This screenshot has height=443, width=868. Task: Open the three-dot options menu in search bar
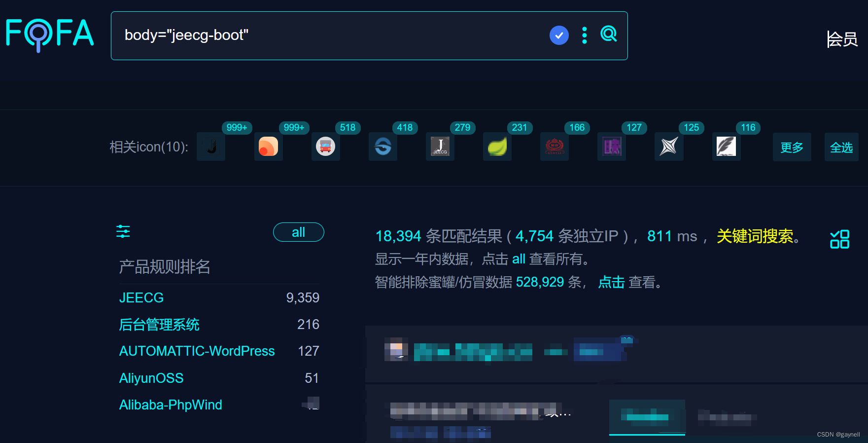tap(585, 35)
